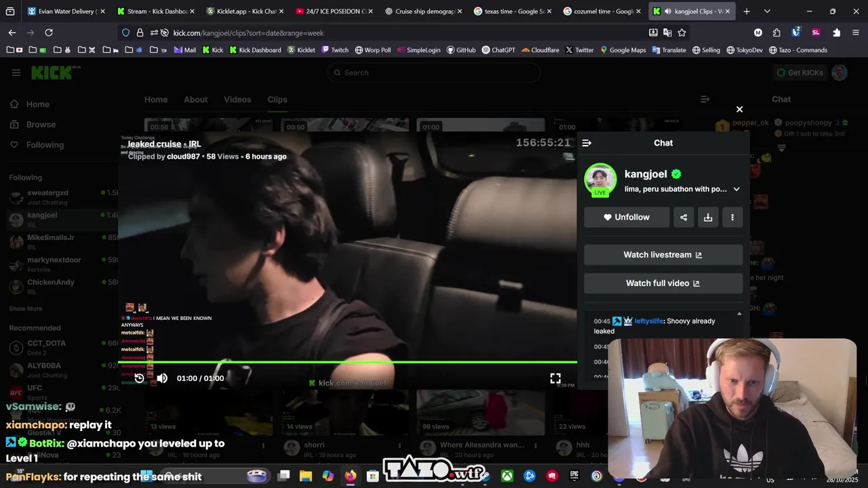Viewport: 868px width, 488px height.
Task: Click the Kick search box
Action: point(433,73)
